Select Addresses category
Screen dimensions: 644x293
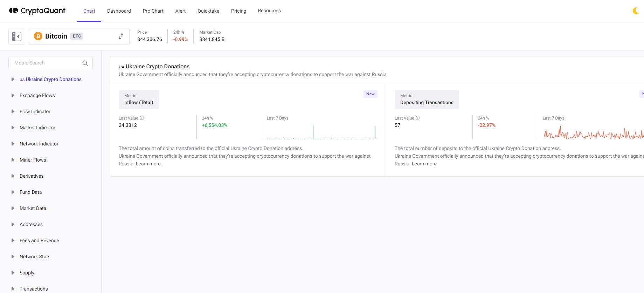point(31,224)
